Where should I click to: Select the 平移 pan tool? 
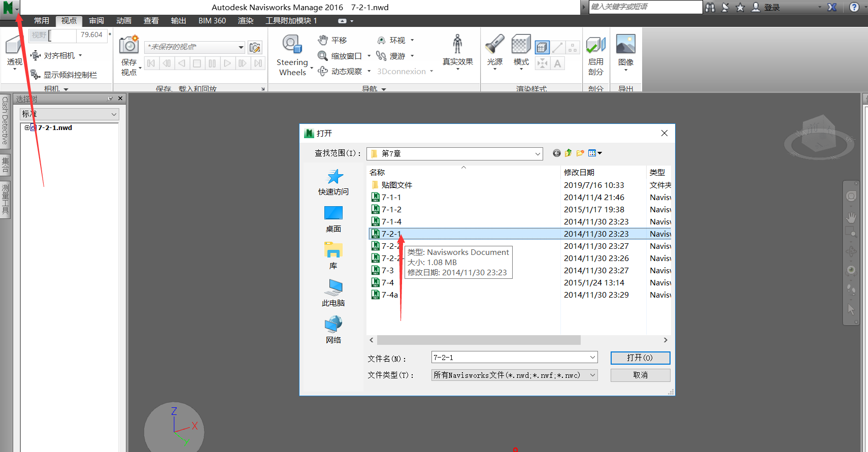[x=332, y=40]
